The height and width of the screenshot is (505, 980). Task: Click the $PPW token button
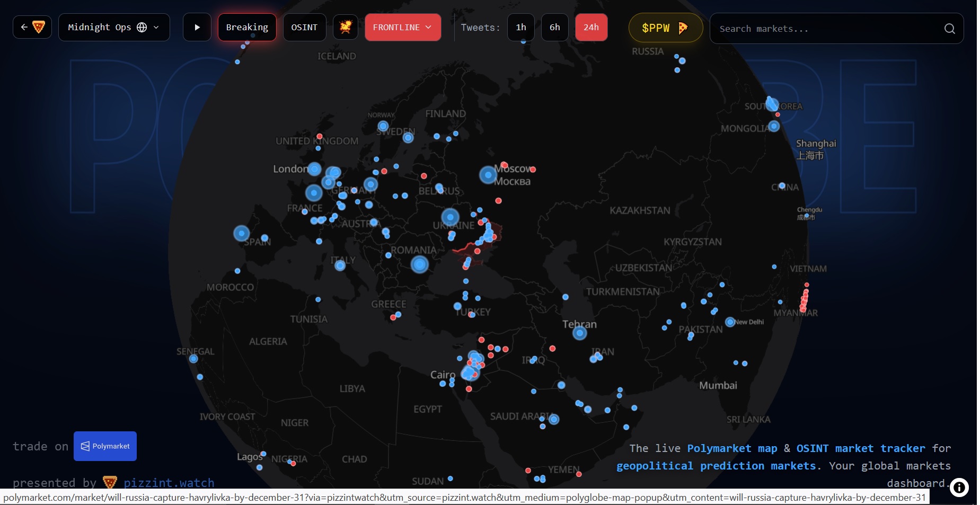pyautogui.click(x=665, y=28)
